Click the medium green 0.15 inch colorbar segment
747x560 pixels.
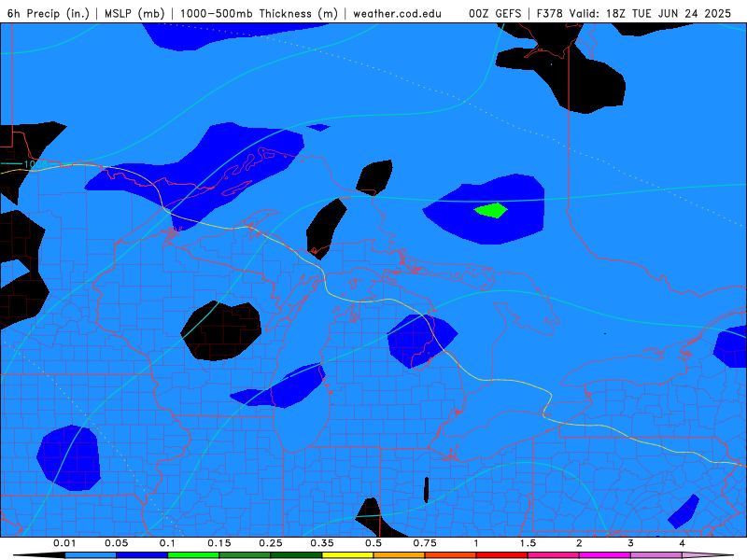(x=245, y=555)
